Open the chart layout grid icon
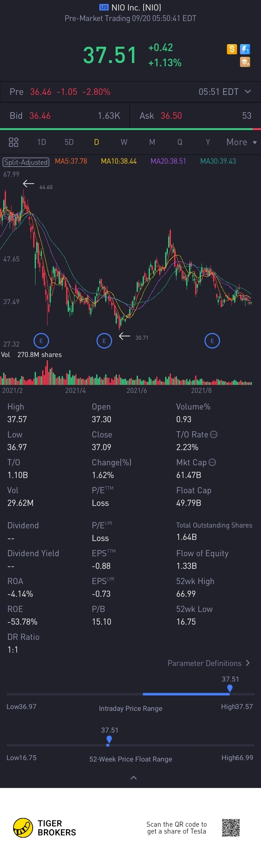Viewport: 261px width, 868px height. 13,142
